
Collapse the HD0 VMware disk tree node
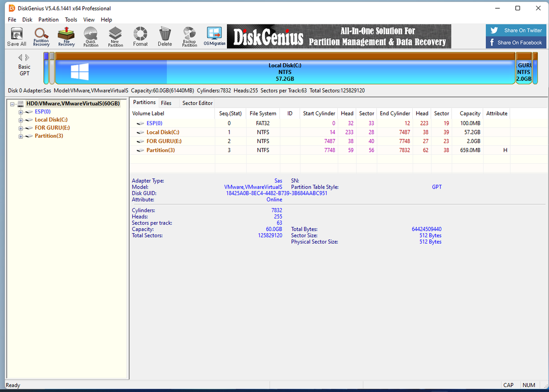click(x=12, y=104)
